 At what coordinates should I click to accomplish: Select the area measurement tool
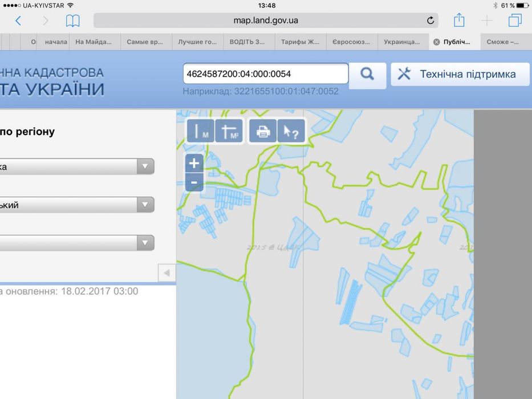click(229, 131)
